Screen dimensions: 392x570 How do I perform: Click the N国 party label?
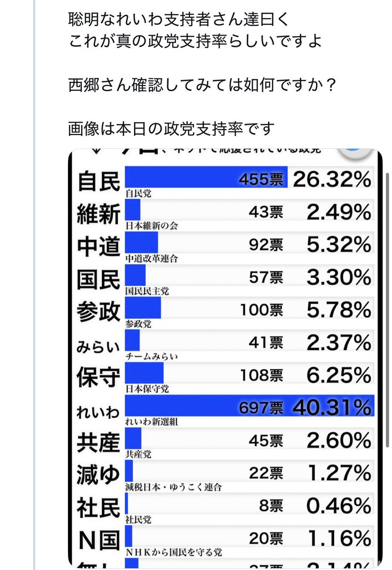point(98,539)
